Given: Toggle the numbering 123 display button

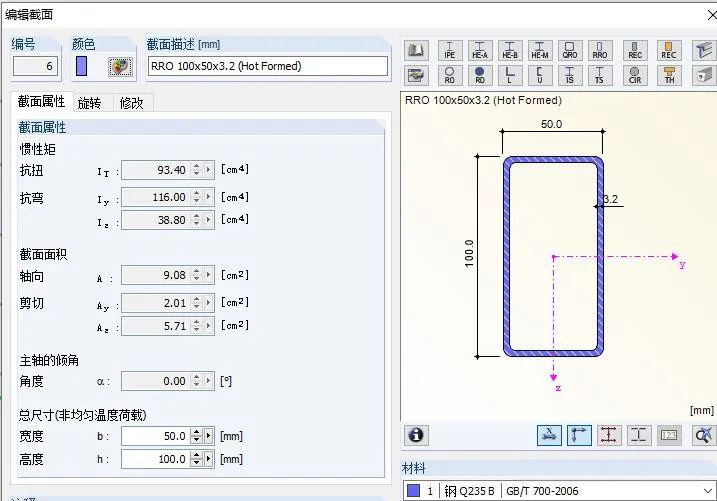Looking at the screenshot, I should (670, 435).
